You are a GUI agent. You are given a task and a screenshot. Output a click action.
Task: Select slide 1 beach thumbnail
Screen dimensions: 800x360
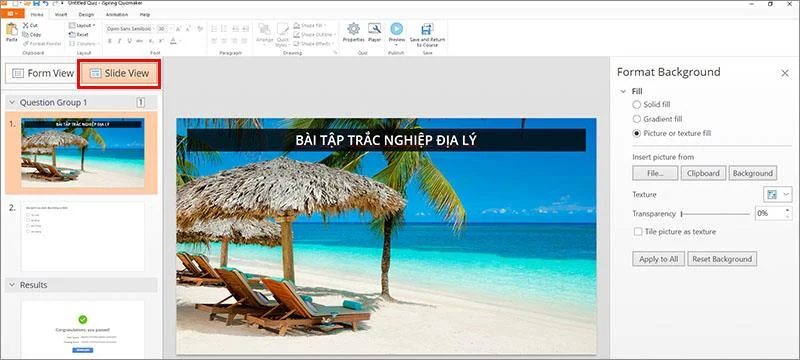point(83,153)
